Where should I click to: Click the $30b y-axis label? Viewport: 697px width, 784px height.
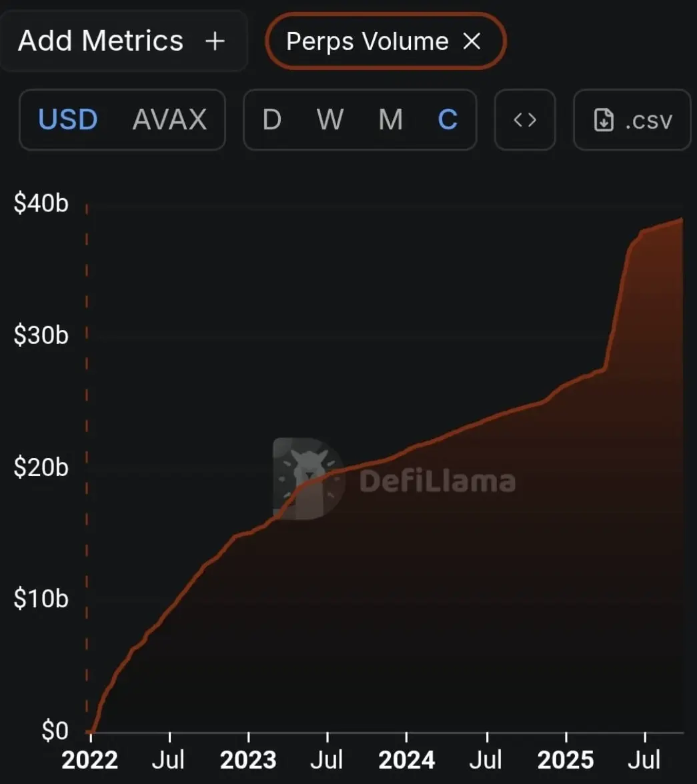coord(41,335)
